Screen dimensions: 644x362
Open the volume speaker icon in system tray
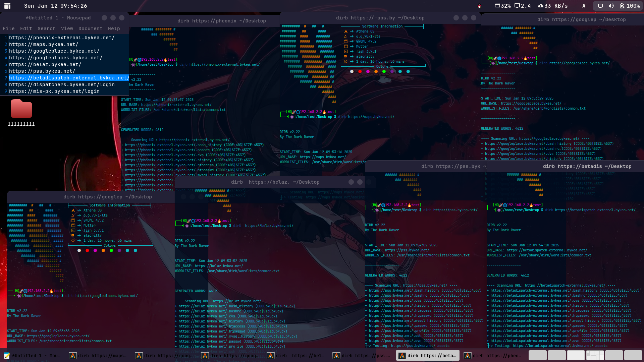(x=611, y=6)
